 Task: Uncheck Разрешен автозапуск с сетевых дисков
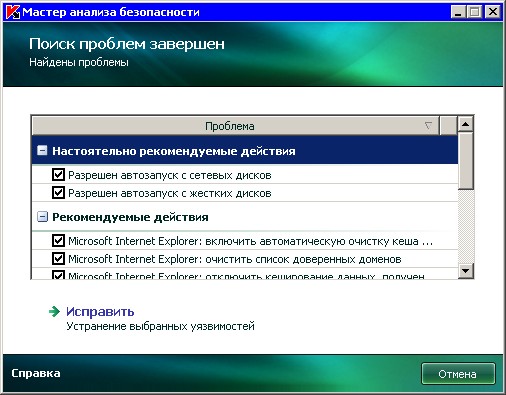58,175
